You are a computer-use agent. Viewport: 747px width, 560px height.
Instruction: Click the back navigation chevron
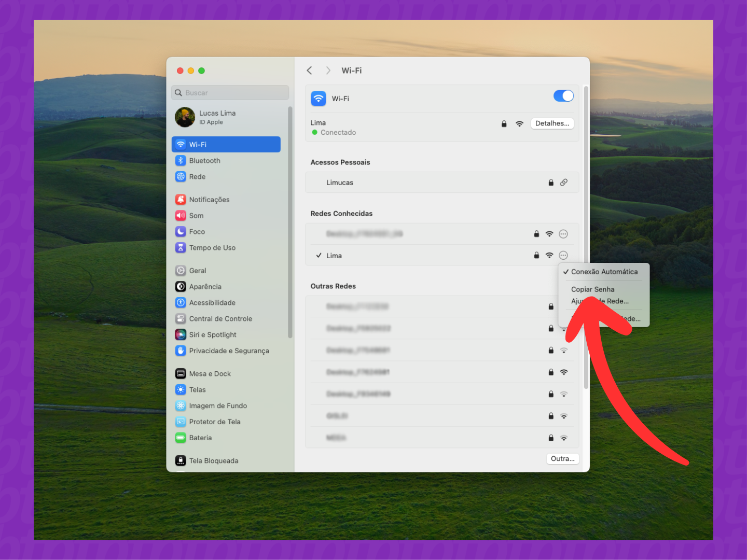tap(309, 70)
